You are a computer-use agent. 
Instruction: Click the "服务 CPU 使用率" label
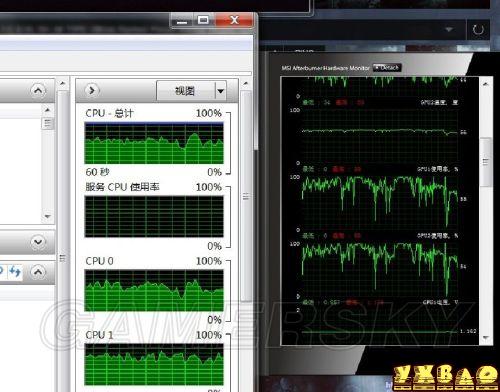point(122,187)
